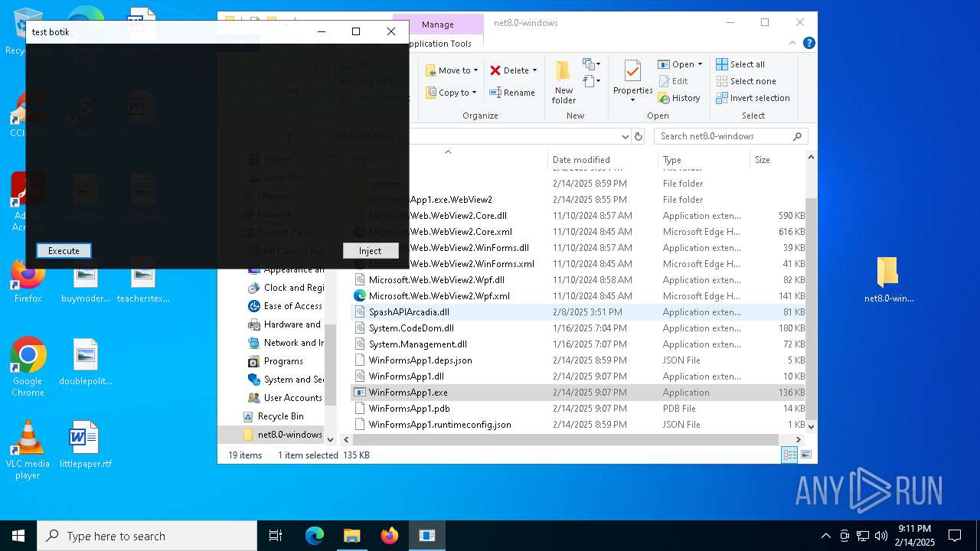Switch to Manage ribbon tab
This screenshot has height=551, width=980.
tap(438, 24)
